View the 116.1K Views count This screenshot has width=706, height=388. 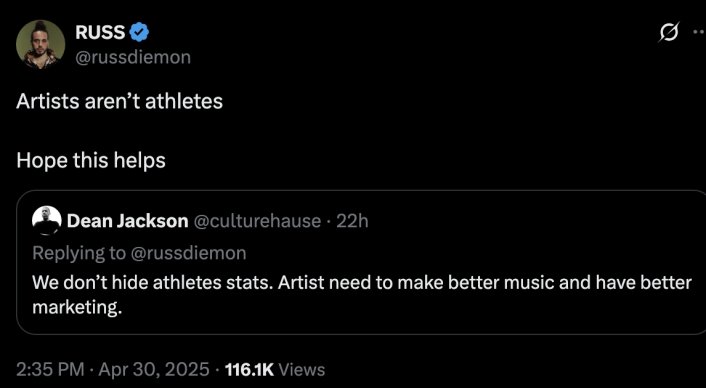tap(274, 370)
